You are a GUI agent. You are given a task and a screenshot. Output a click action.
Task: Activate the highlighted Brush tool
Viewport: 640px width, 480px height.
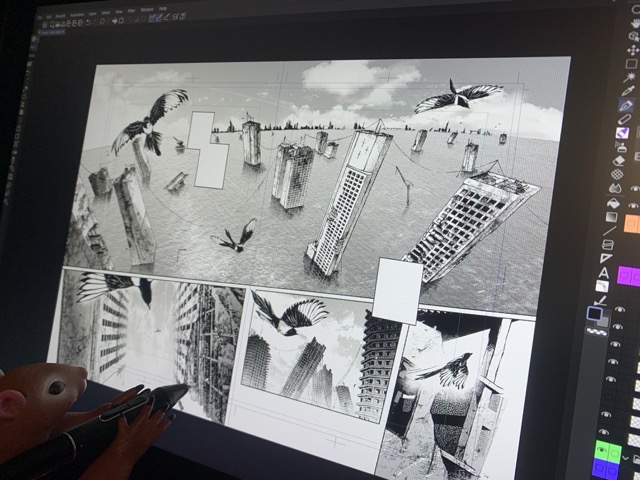point(623,133)
